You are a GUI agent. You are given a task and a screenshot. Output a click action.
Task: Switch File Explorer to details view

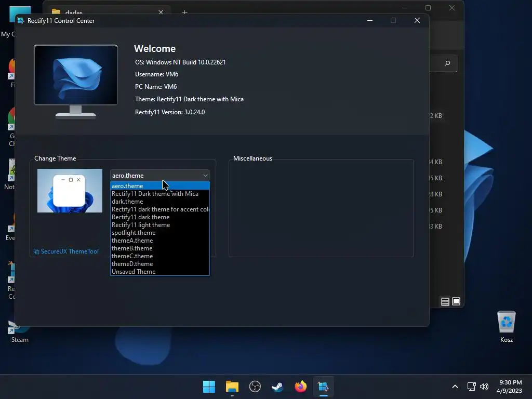[445, 302]
